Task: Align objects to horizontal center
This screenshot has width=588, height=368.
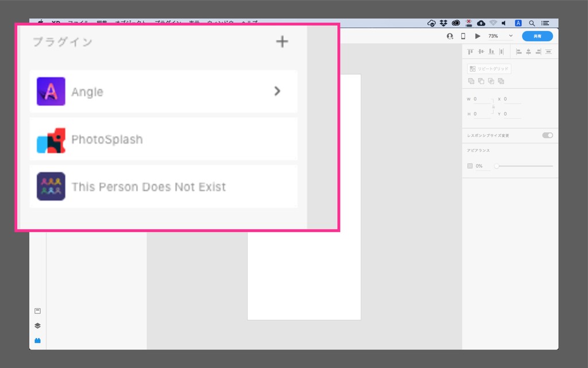Action: pyautogui.click(x=528, y=51)
